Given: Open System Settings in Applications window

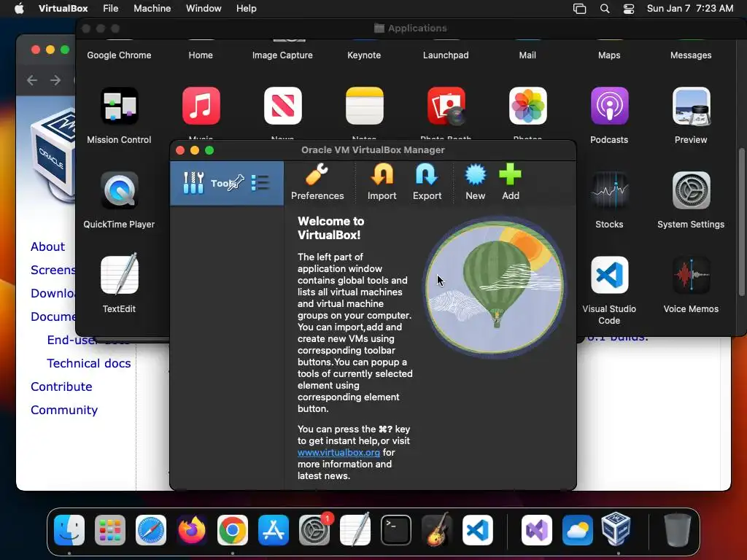Looking at the screenshot, I should point(692,190).
